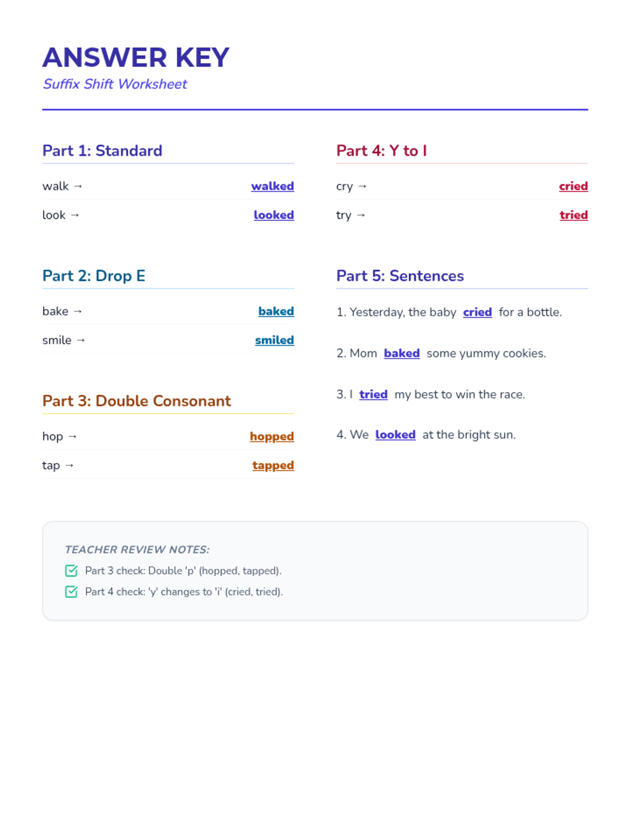
Task: Click 'cried' in sentence 1
Action: click(x=477, y=312)
